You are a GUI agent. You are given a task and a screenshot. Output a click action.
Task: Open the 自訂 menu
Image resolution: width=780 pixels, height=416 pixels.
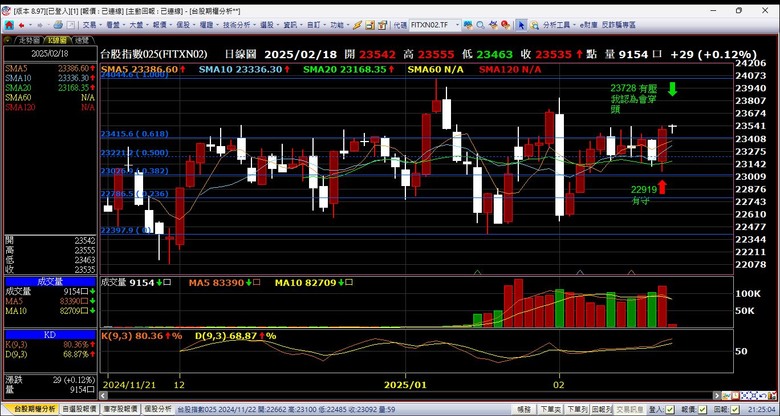(x=316, y=25)
